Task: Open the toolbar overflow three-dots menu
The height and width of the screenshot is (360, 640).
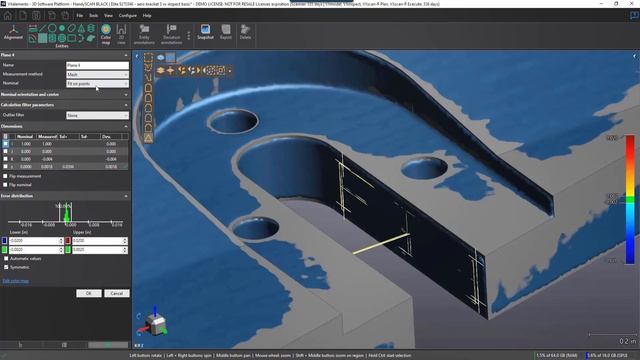Action: click(189, 36)
